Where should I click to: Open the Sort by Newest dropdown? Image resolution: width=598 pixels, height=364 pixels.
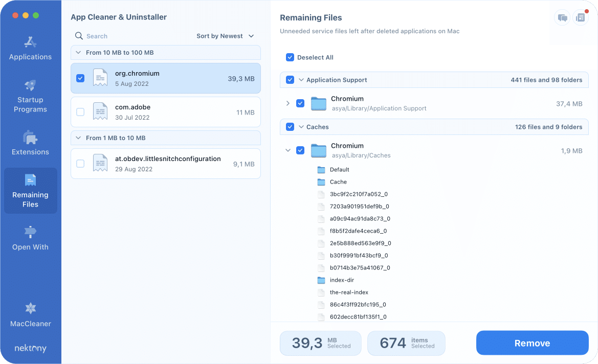pyautogui.click(x=225, y=36)
